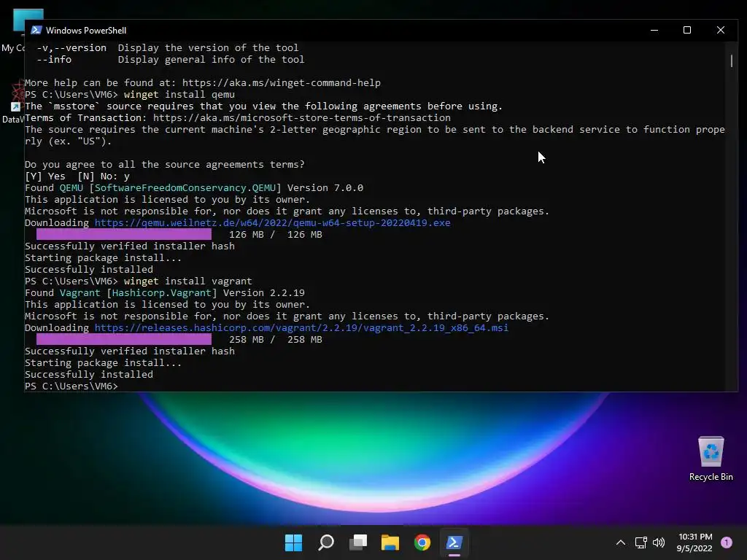Click the PowerShell title bar icon
The width and height of the screenshot is (747, 560).
click(x=36, y=30)
